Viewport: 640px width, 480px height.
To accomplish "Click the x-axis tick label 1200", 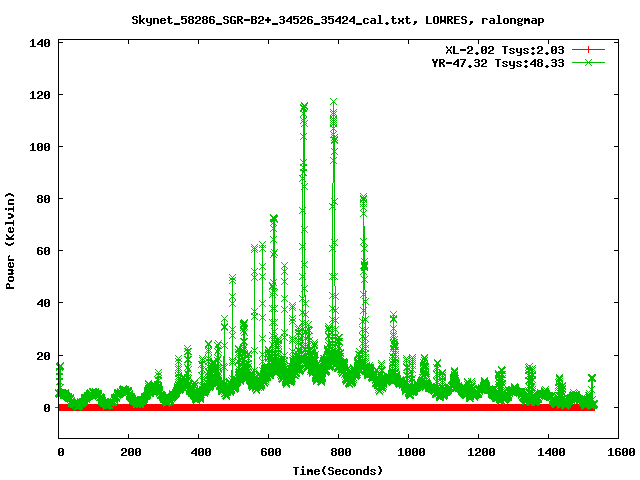I will click(x=481, y=452).
